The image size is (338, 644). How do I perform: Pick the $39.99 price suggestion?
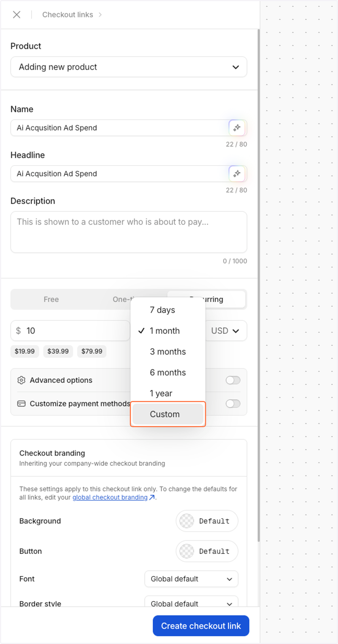click(x=58, y=351)
